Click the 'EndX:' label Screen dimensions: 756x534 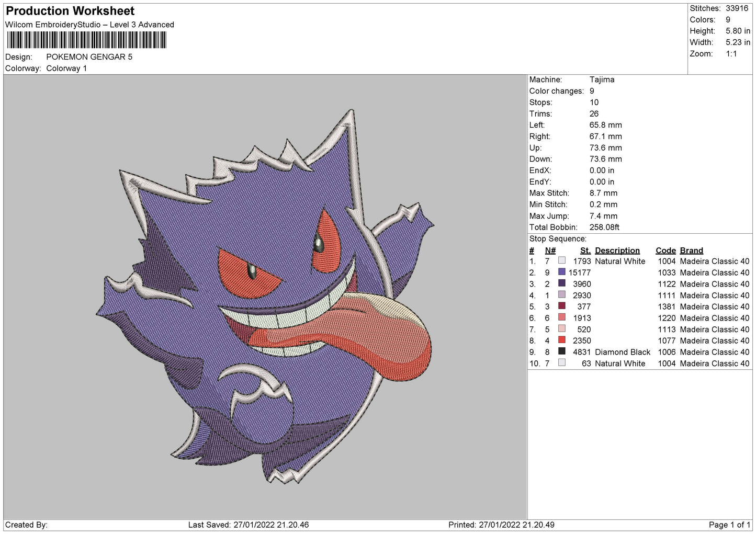(540, 171)
